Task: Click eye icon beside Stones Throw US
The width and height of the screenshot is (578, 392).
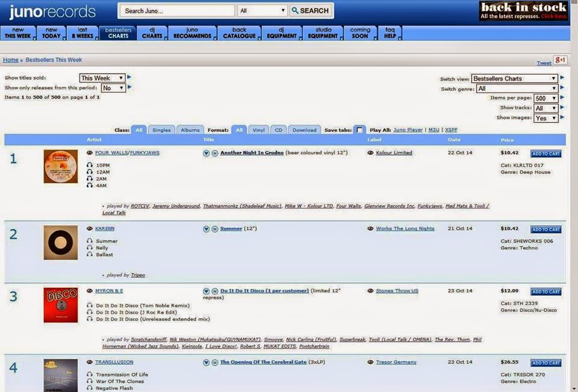Action: tap(370, 291)
